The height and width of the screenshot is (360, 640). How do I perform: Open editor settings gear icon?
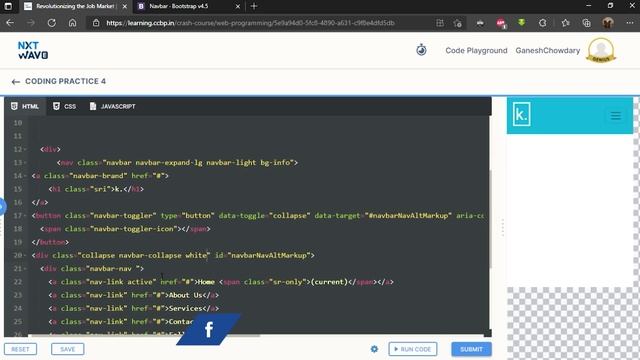click(x=374, y=349)
